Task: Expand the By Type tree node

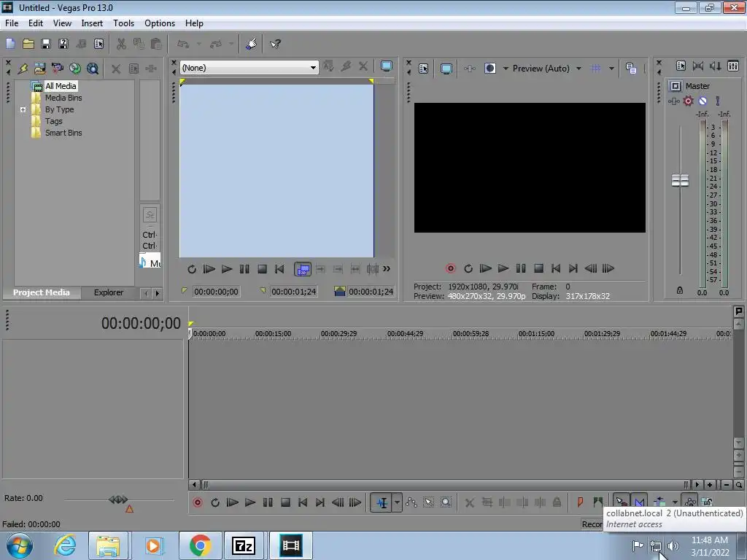Action: (x=23, y=109)
